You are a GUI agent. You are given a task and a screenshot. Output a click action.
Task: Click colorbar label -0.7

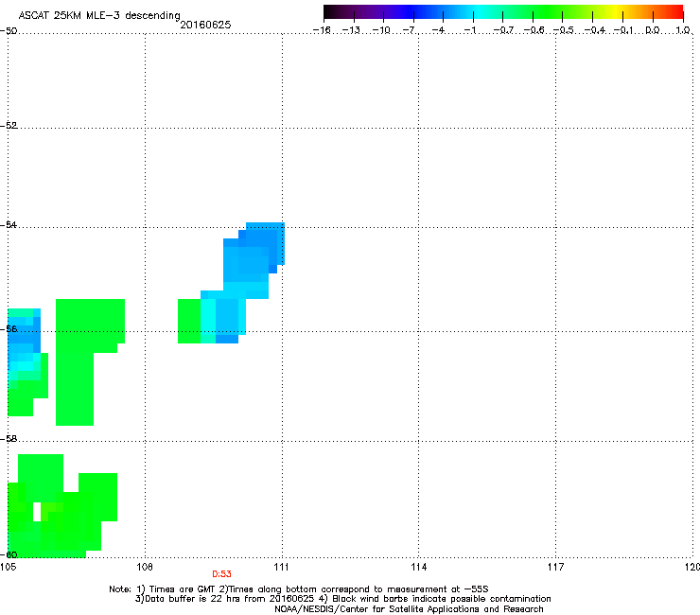(x=503, y=30)
